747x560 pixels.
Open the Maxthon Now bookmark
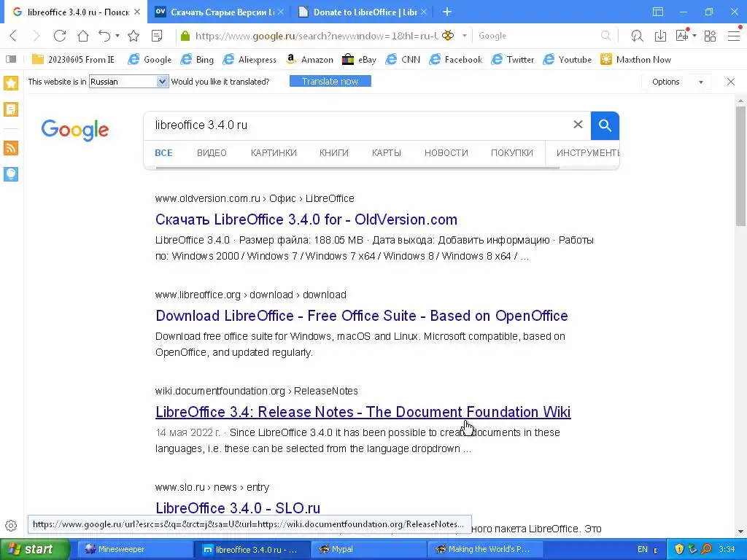(636, 60)
